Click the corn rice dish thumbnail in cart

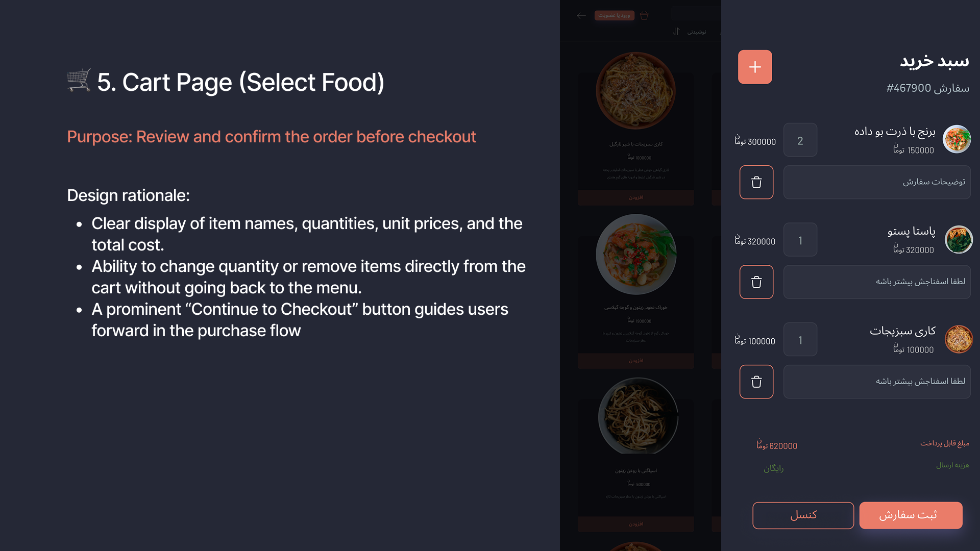[x=957, y=139]
